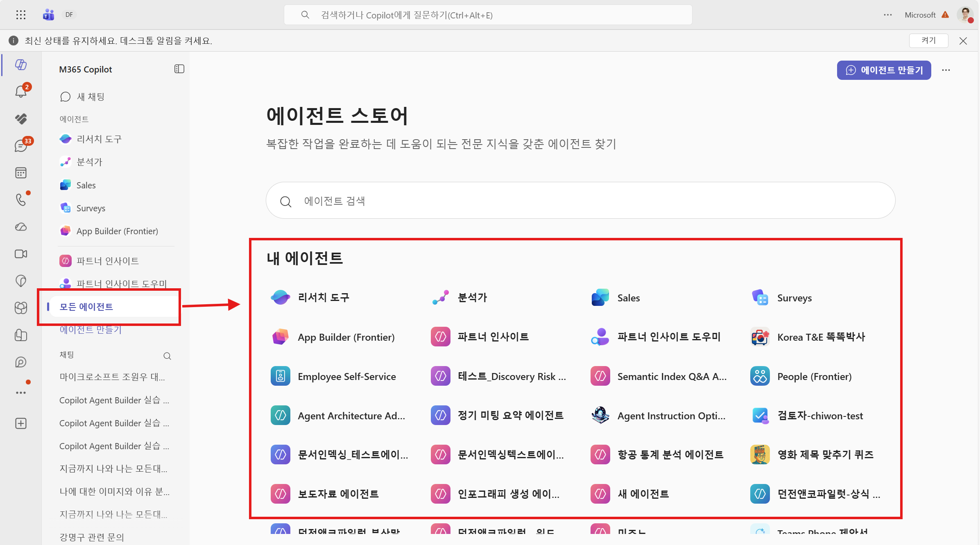Open chat 나에 대한 이미지와 이유 분...
The image size is (980, 545).
(x=114, y=491)
